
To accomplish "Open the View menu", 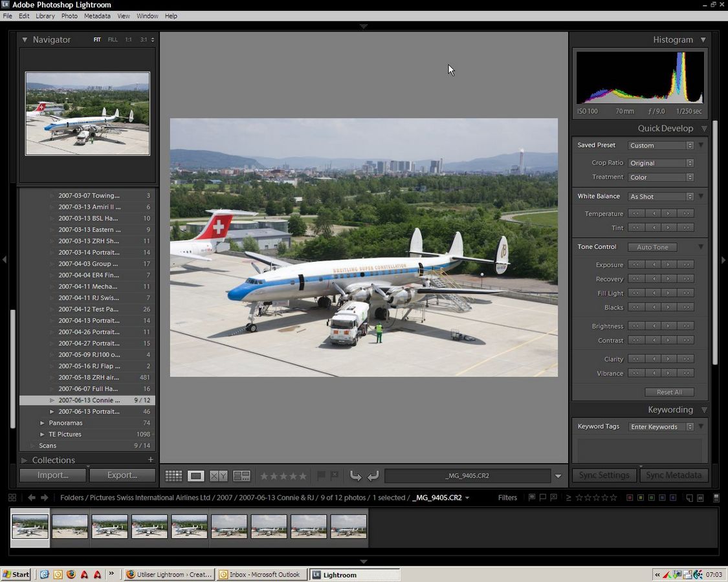I will [124, 16].
